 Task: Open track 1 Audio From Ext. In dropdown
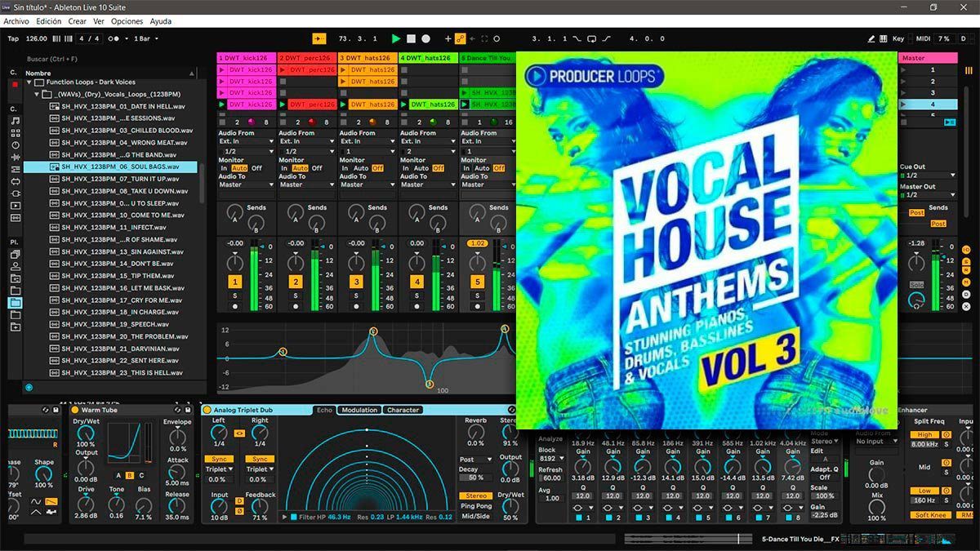(x=247, y=141)
